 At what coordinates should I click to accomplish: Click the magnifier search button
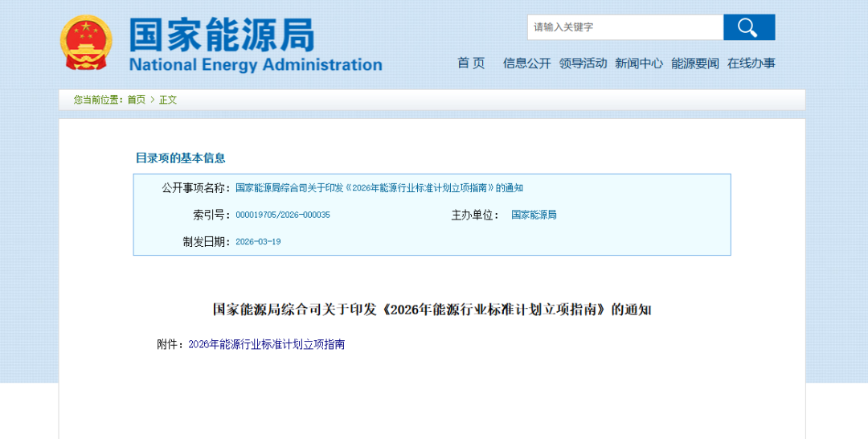click(x=749, y=27)
